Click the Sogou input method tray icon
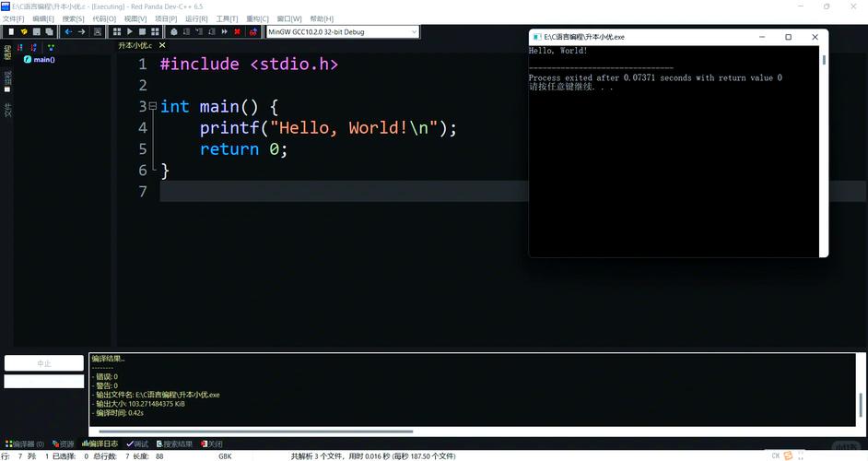The height and width of the screenshot is (461, 868). 788,455
